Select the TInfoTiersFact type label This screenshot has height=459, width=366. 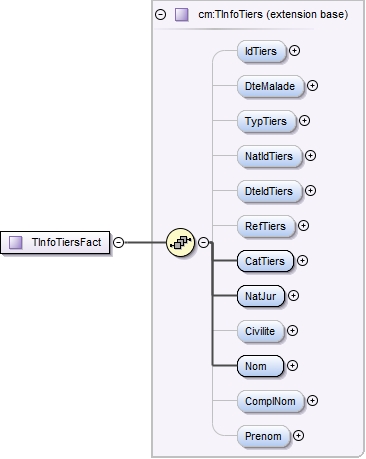[66, 242]
